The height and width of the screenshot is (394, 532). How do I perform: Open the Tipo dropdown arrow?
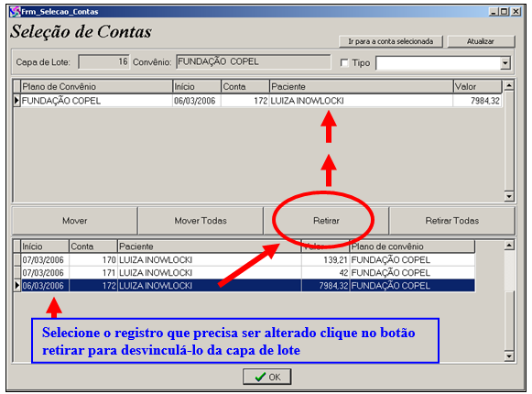click(505, 63)
